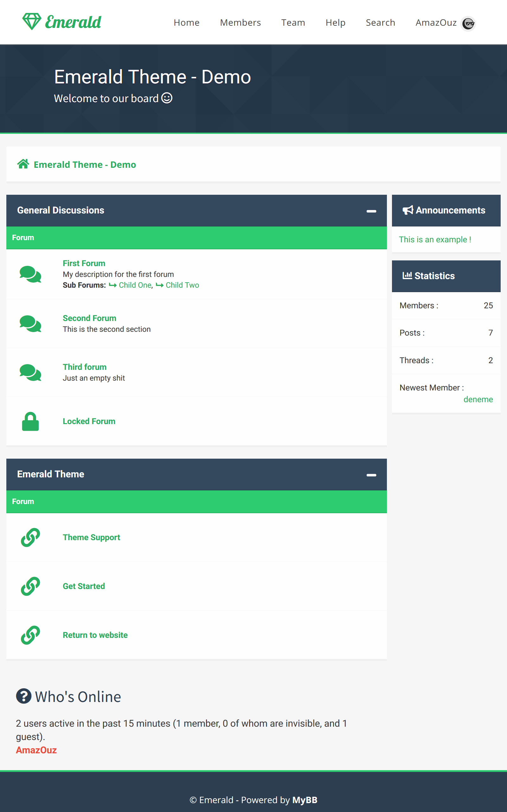Viewport: 507px width, 812px height.
Task: Click the AmazOuz user avatar
Action: (x=468, y=23)
